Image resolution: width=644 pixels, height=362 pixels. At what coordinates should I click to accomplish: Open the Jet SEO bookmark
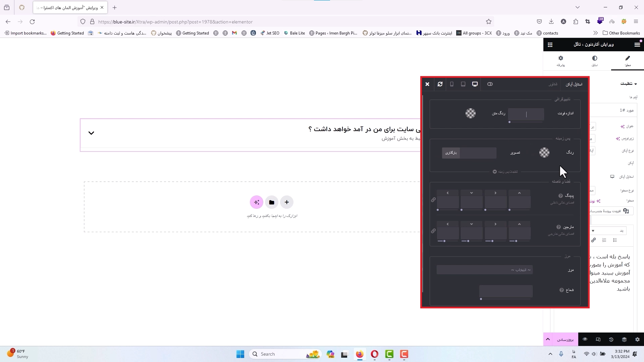270,33
